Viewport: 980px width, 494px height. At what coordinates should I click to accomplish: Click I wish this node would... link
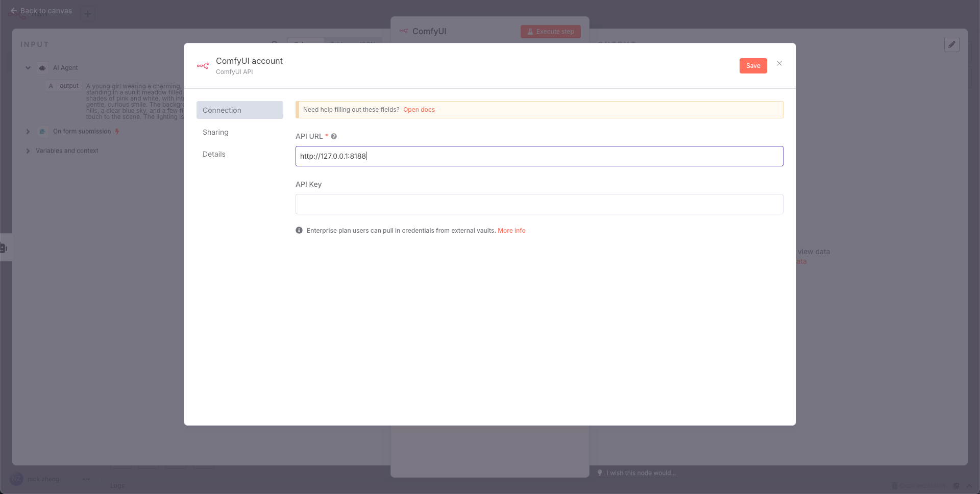641,473
